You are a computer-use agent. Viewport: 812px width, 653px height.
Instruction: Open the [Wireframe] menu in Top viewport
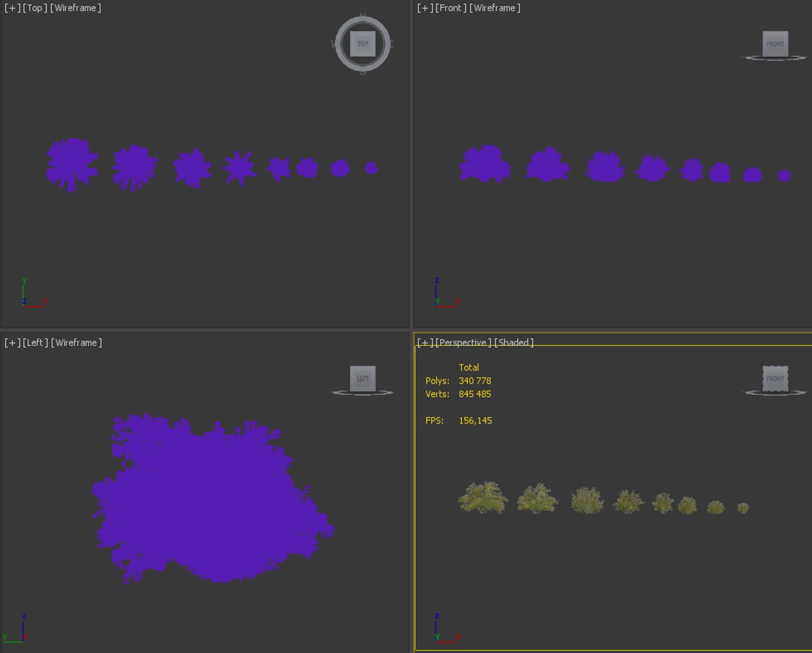click(x=76, y=8)
